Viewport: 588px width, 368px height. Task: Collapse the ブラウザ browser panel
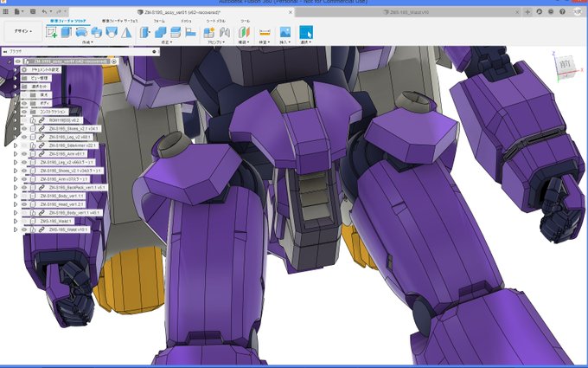5,51
